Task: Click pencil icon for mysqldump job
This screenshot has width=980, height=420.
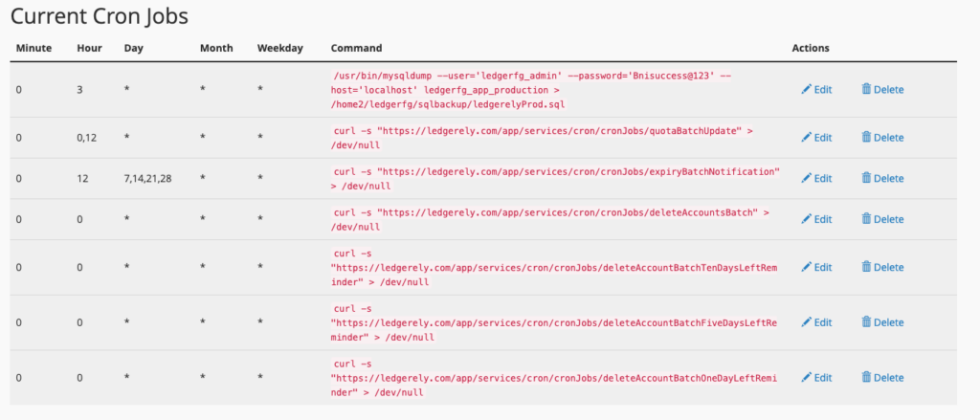Action: 806,89
